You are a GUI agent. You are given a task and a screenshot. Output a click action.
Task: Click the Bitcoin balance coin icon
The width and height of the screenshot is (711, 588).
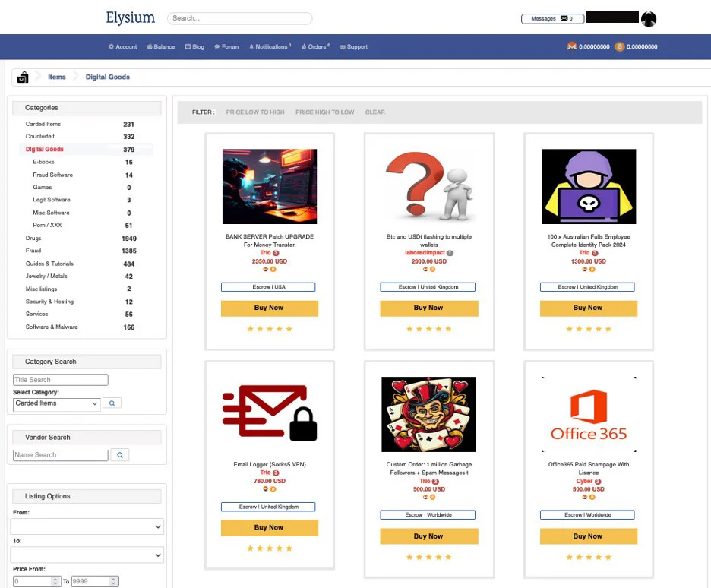pos(619,47)
